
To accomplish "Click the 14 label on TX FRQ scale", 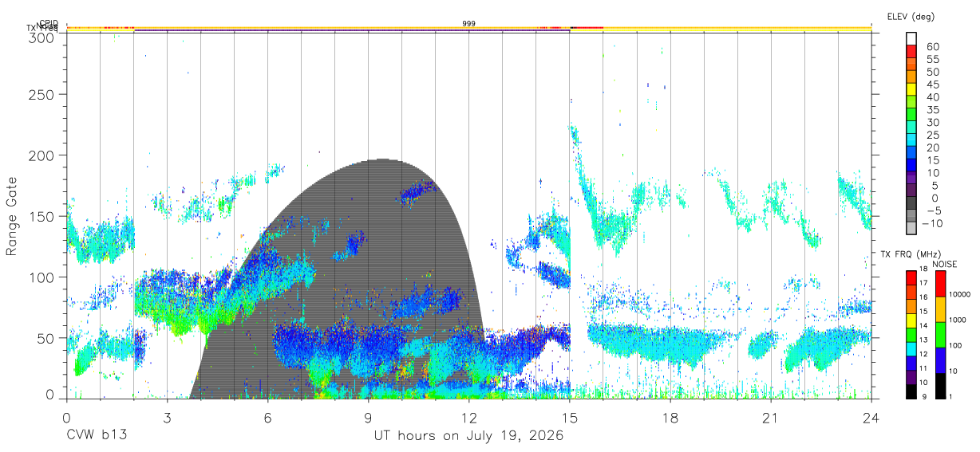I will coord(925,325).
